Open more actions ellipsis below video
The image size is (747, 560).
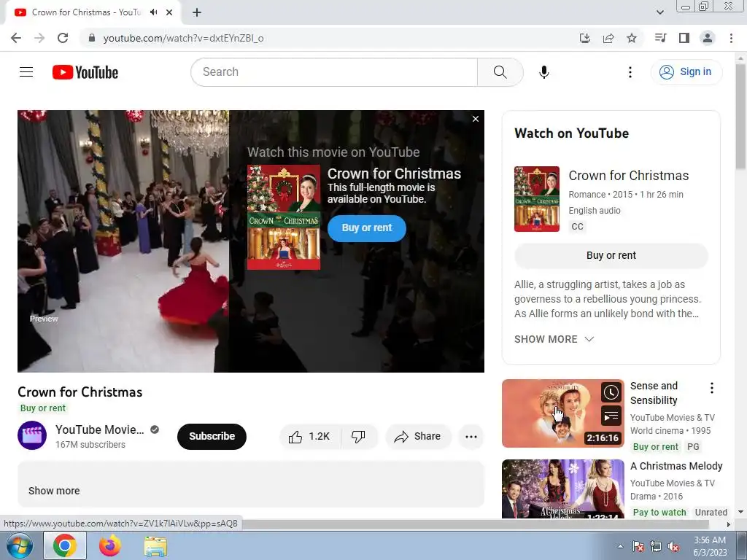471,437
